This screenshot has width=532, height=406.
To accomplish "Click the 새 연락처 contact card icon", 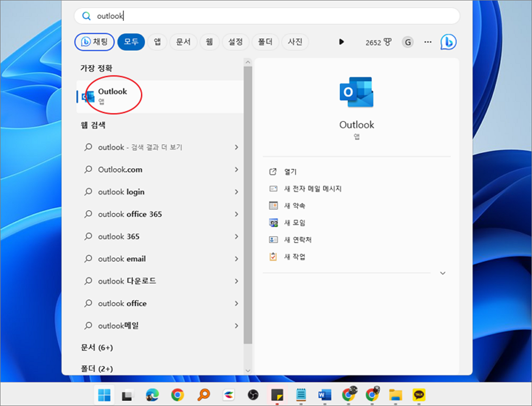I will click(273, 240).
